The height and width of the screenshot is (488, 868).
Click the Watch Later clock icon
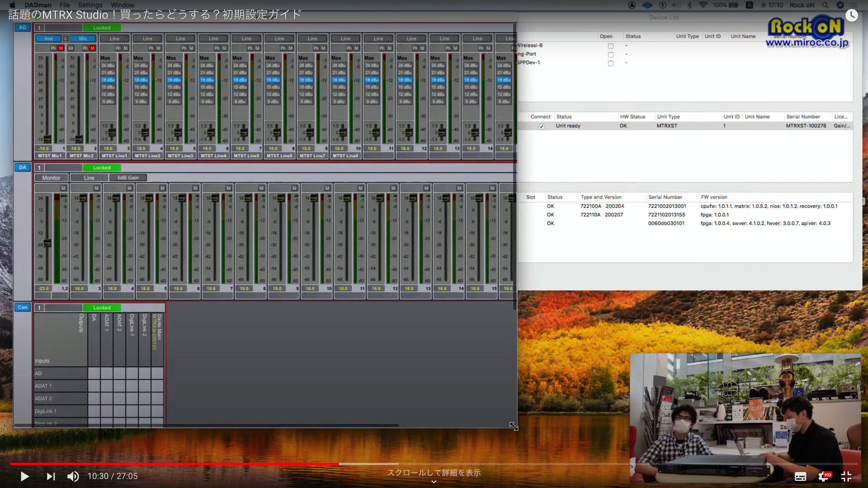point(851,15)
